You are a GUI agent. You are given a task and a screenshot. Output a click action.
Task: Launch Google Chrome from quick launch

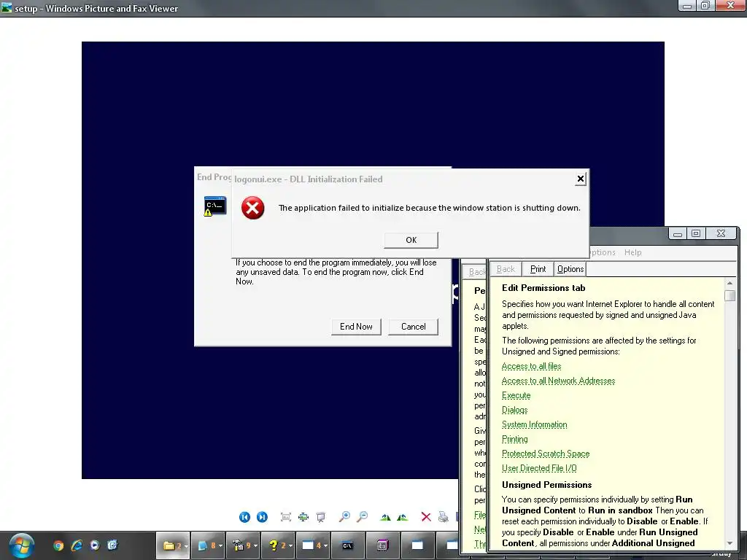click(x=58, y=545)
